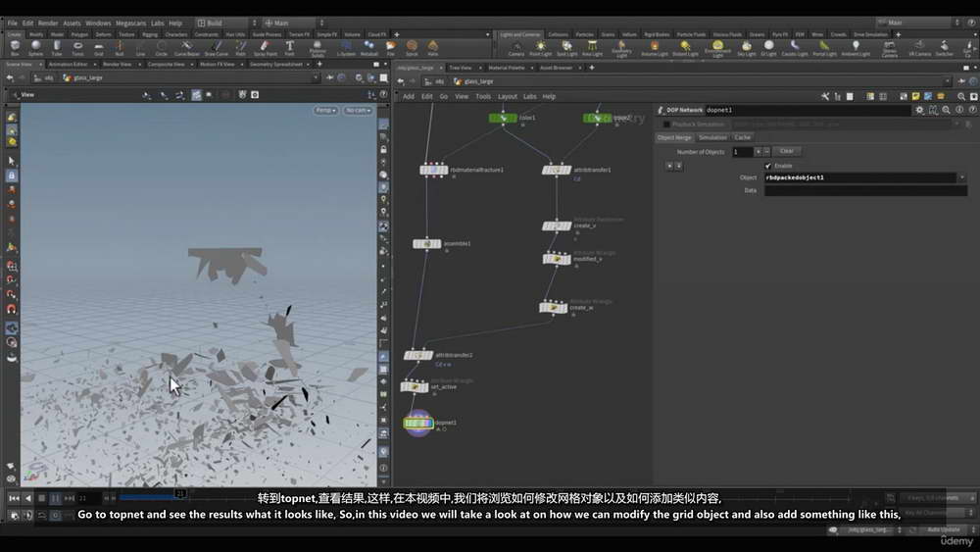Open the Windows menu
Screen dimensions: 980x552
click(98, 23)
